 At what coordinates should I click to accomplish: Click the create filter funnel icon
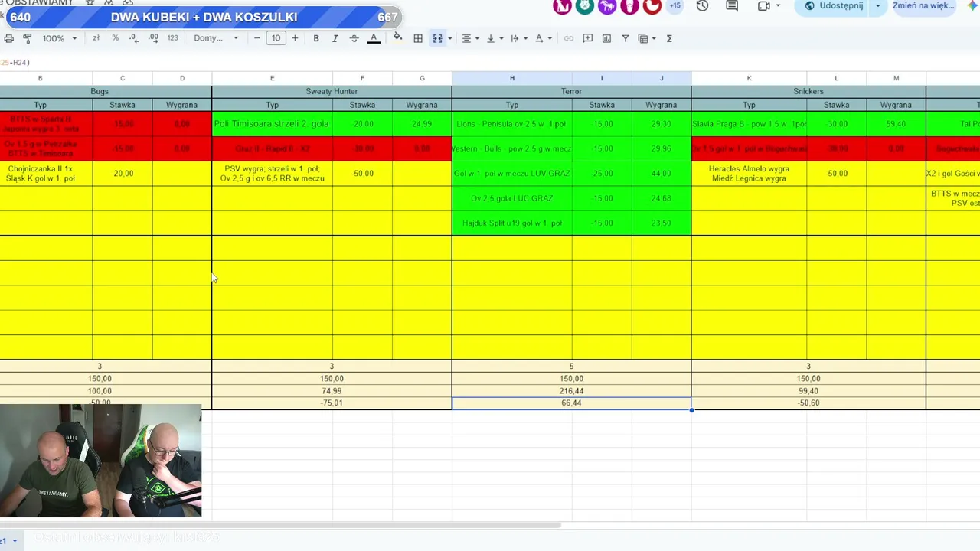[625, 38]
